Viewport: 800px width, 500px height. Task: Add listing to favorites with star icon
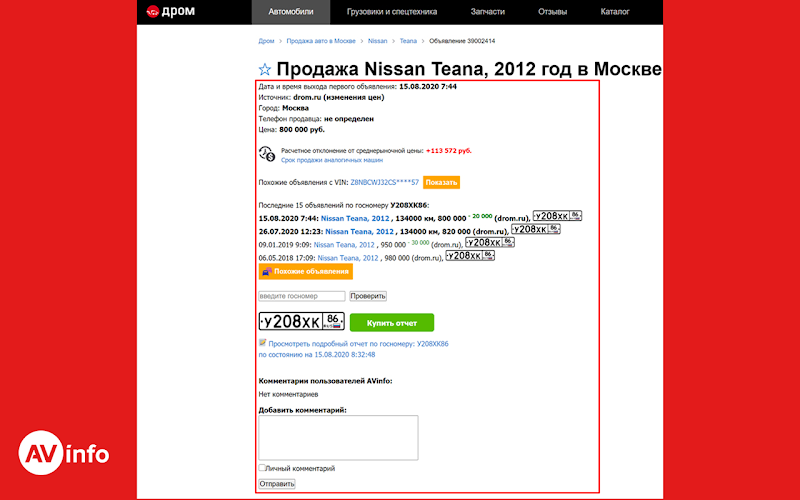click(x=264, y=69)
